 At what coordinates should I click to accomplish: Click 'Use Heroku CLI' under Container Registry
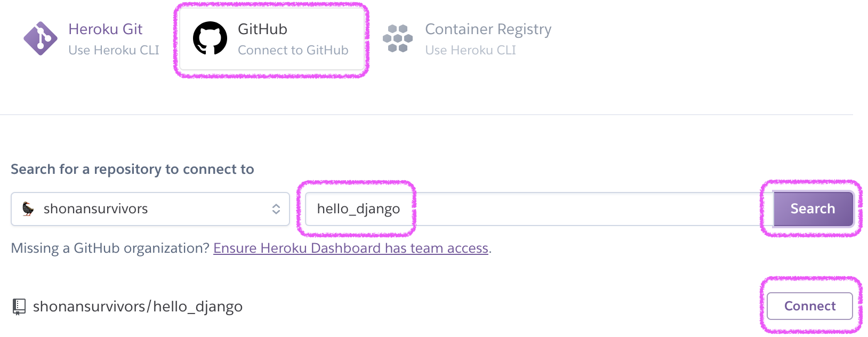471,50
